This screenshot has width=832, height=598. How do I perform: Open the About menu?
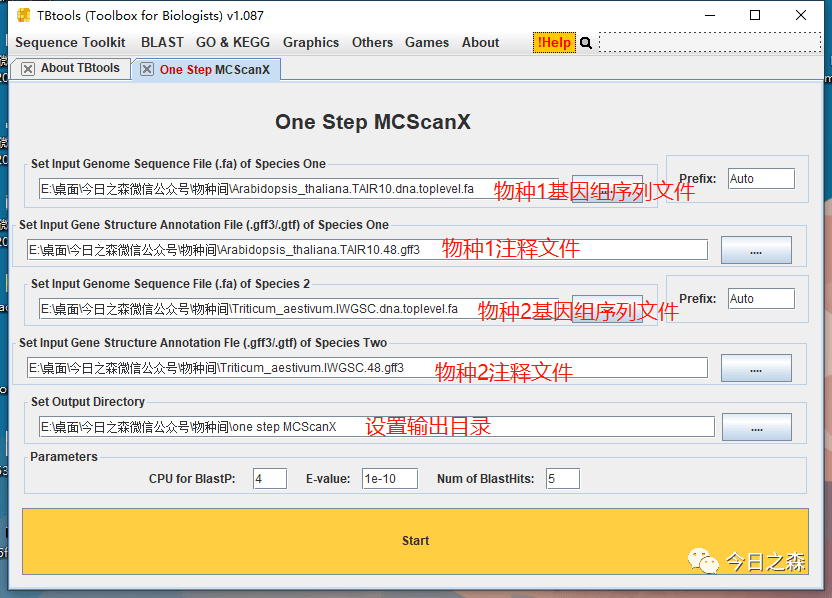click(480, 42)
